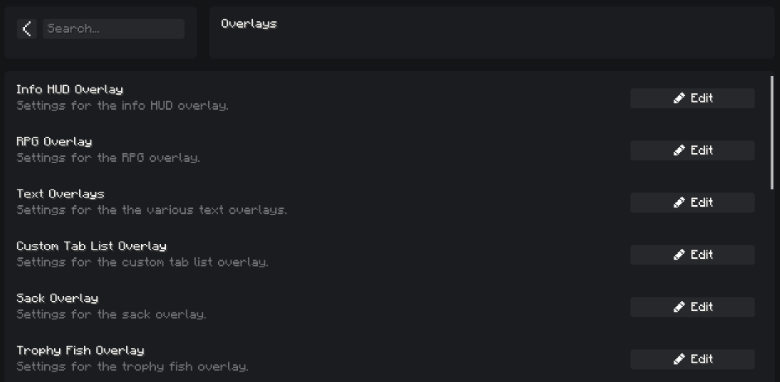Click the vertical scrollbar thumb
Screen dimensions: 780x382
772,132
